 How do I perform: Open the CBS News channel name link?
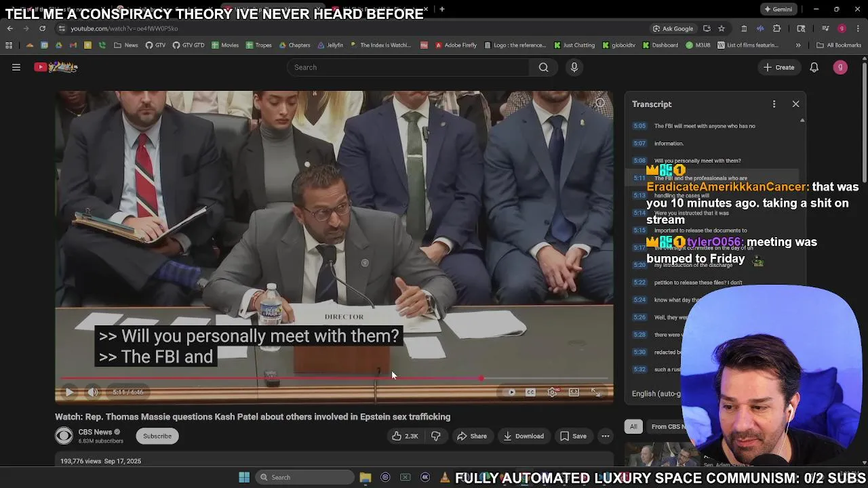point(95,432)
